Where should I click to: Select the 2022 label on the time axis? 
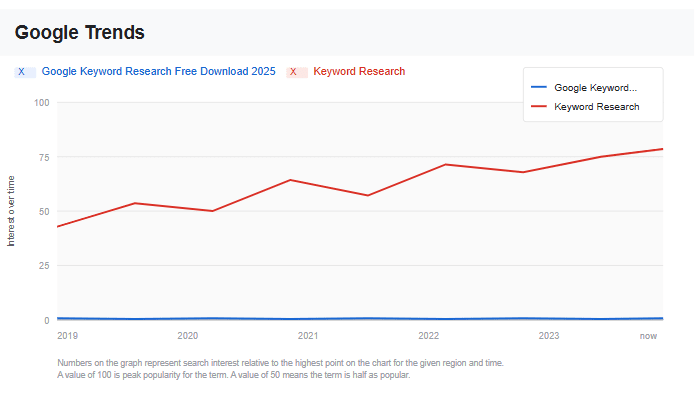pos(429,336)
